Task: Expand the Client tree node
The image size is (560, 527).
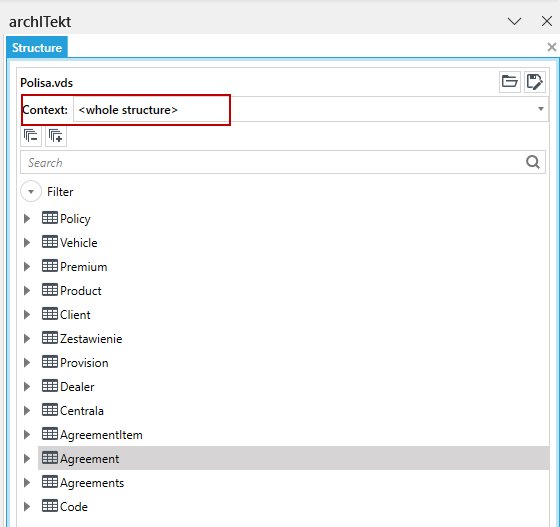Action: click(27, 315)
